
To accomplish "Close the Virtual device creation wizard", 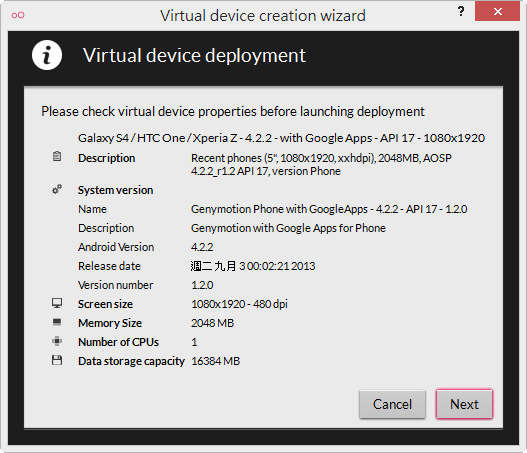I will (497, 11).
